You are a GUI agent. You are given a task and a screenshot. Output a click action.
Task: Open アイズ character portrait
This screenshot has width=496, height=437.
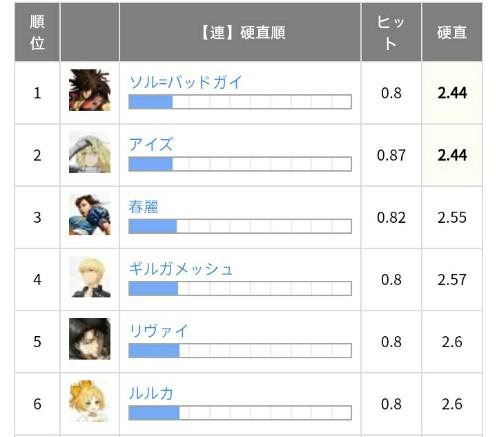pyautogui.click(x=90, y=152)
